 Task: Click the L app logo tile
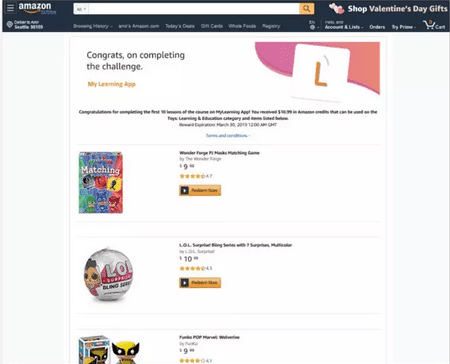point(320,72)
